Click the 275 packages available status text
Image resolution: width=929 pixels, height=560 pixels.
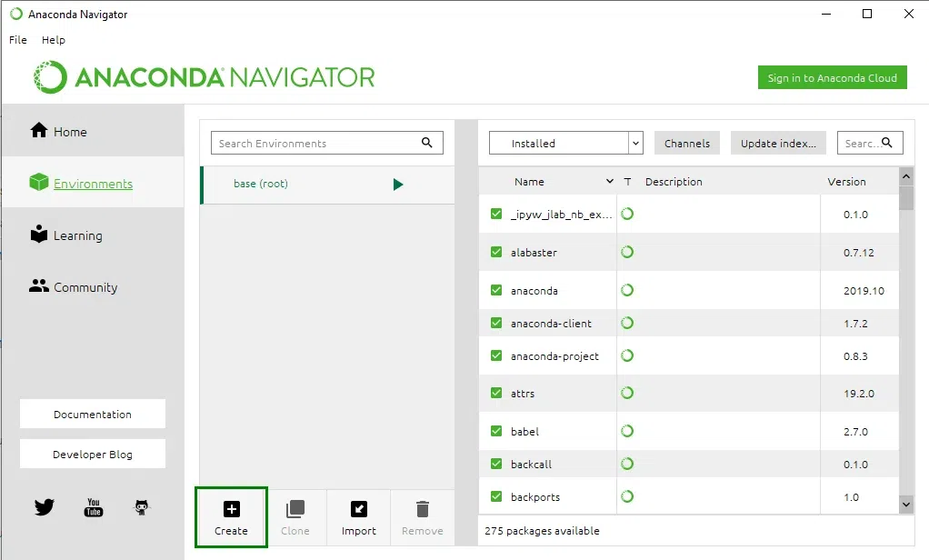tap(542, 531)
